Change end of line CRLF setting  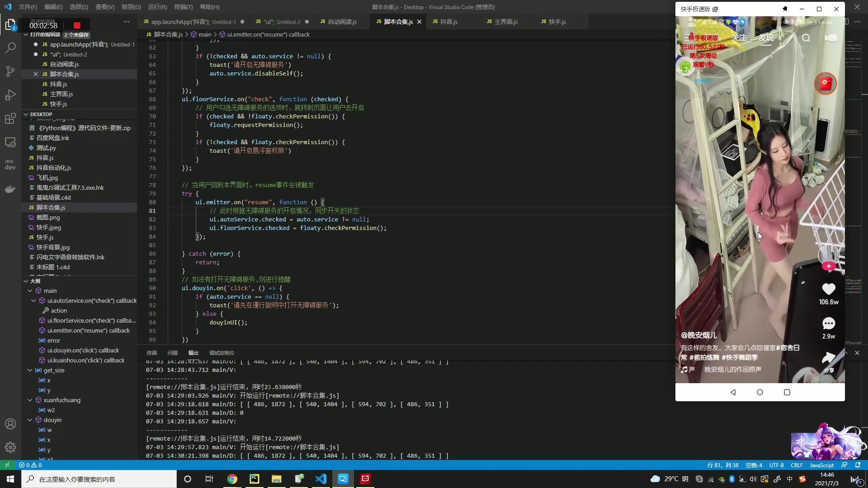pyautogui.click(x=797, y=465)
